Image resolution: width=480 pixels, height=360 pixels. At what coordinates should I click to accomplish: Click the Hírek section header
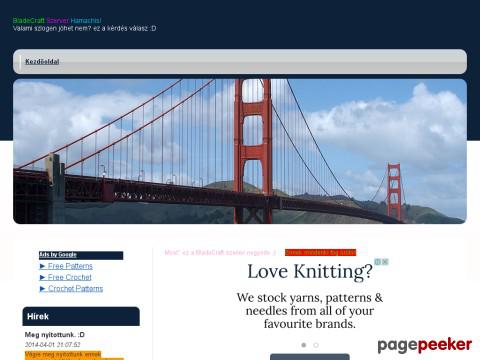pos(81,316)
